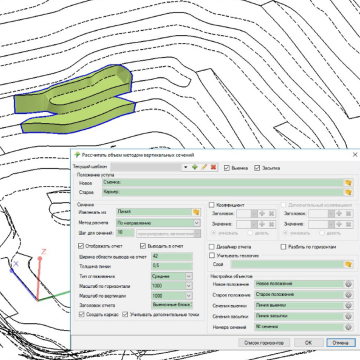Open settings gear for Линия засыпки object
The width and height of the screenshot is (360, 360).
[348, 316]
